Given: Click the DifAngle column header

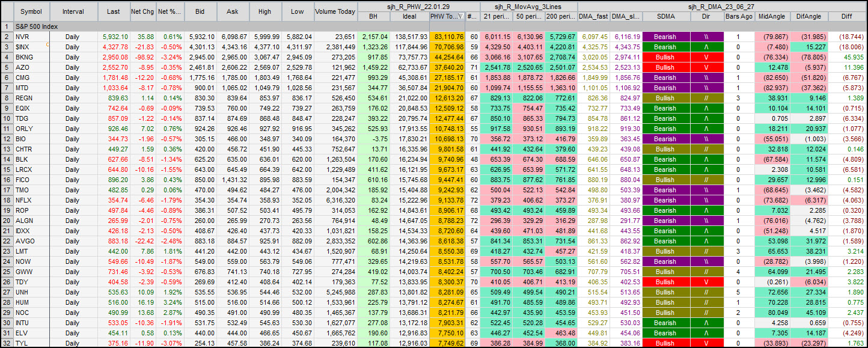Looking at the screenshot, I should (x=808, y=17).
